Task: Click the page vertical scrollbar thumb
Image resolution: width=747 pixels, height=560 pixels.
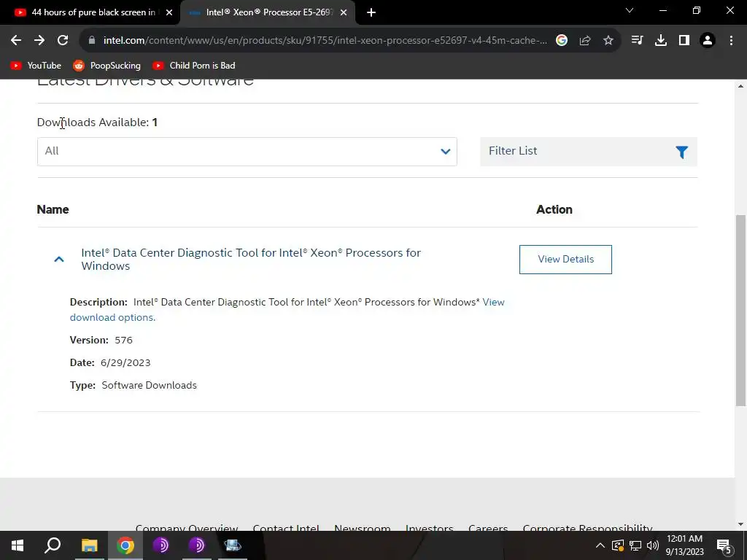Action: 741,311
